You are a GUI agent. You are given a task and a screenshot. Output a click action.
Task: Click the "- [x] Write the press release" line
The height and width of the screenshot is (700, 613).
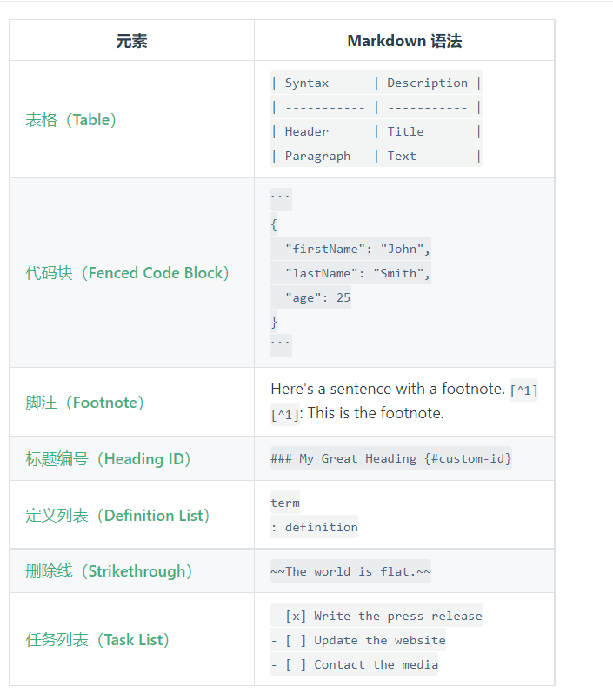pyautogui.click(x=376, y=616)
